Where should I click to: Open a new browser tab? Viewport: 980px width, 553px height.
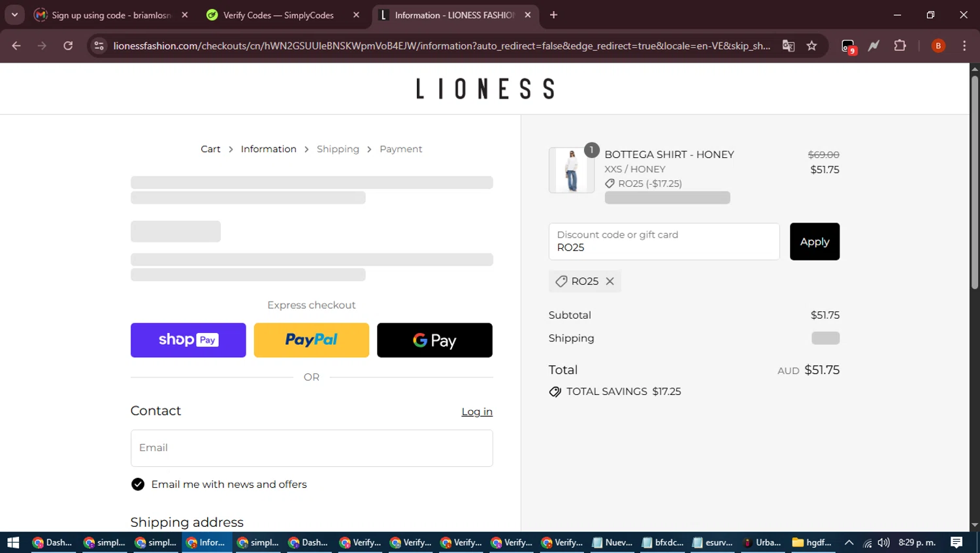coord(553,15)
